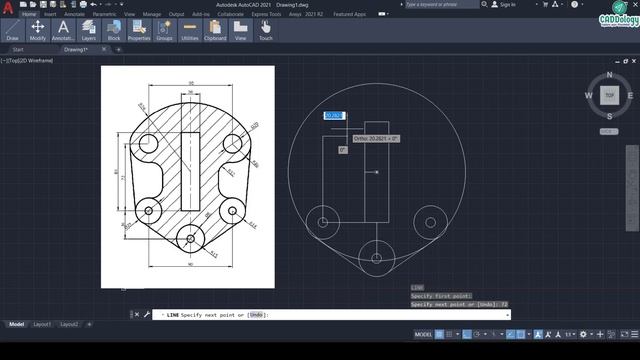Click the Open file folder icon

pos(33,4)
